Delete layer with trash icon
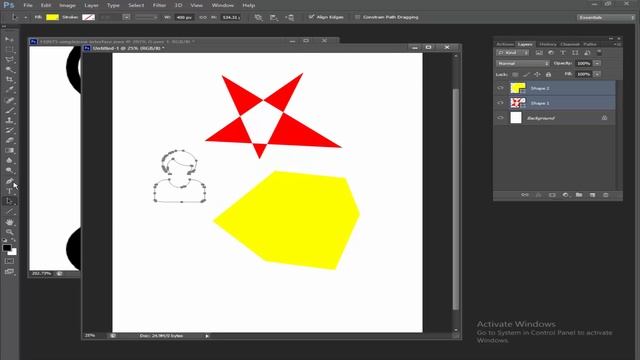The height and width of the screenshot is (360, 640). tap(606, 195)
